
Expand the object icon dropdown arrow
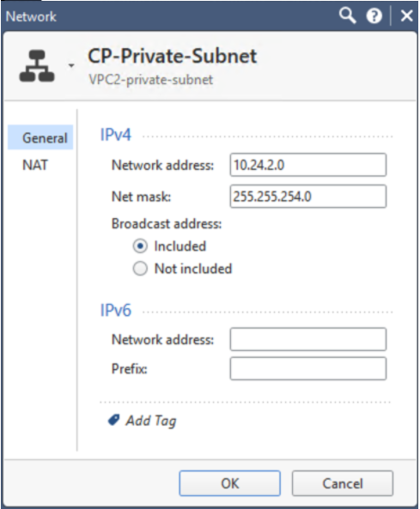pos(71,65)
